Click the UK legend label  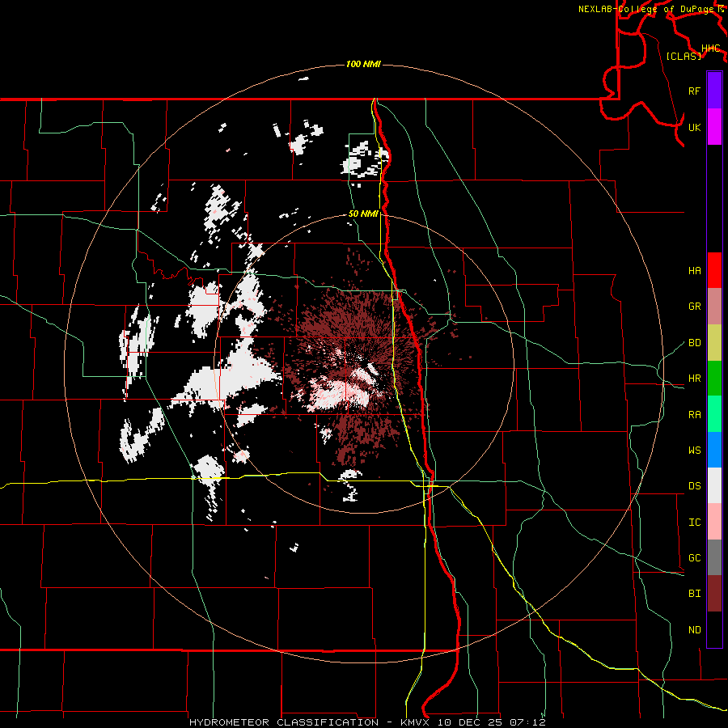click(x=694, y=127)
